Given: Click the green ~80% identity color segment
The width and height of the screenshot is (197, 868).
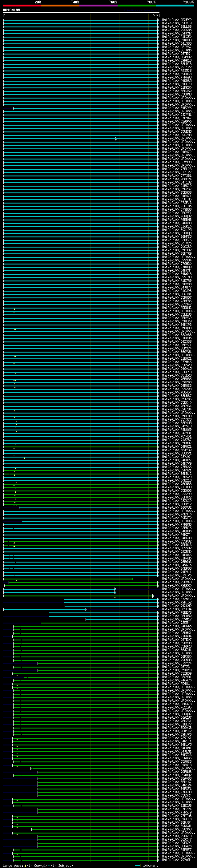Looking at the screenshot, I should tap(137, 6).
